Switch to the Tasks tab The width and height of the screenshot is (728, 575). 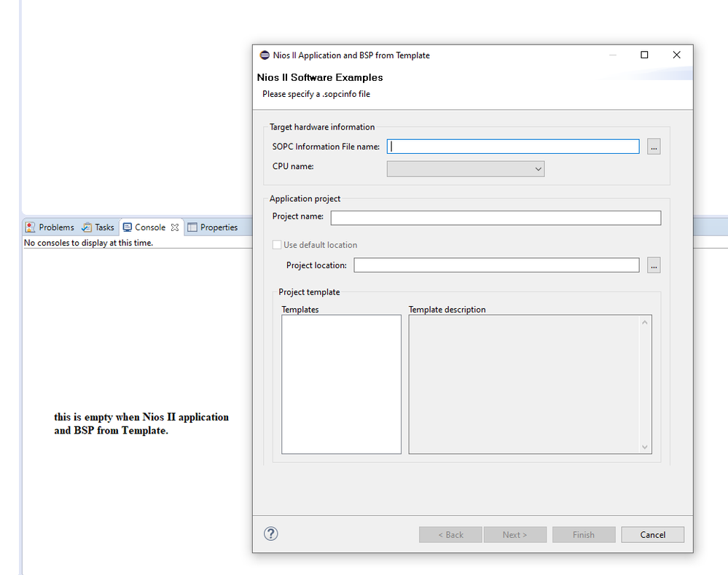pyautogui.click(x=98, y=227)
